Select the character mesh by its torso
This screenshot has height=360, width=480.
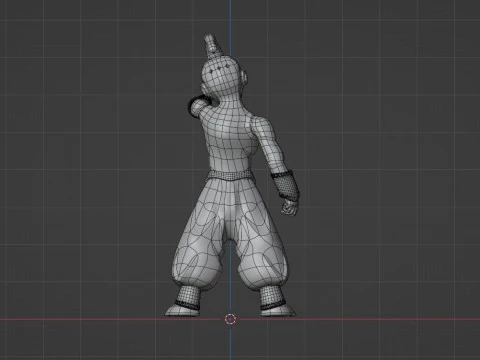pos(230,138)
